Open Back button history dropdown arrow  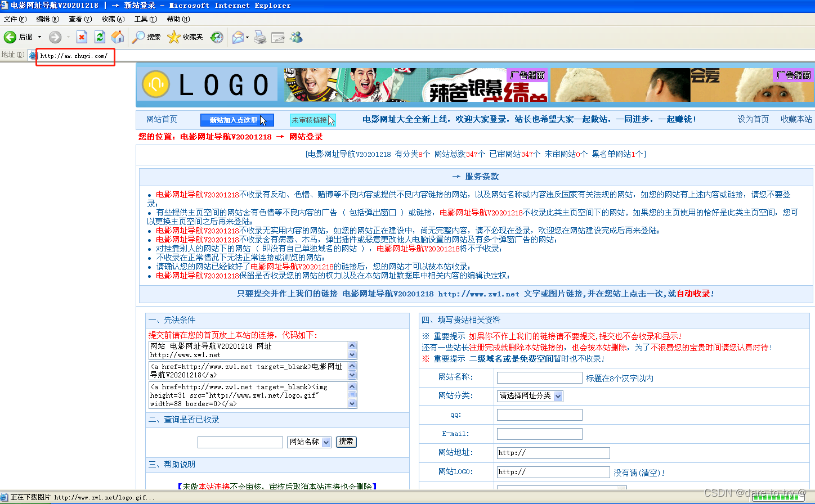point(39,37)
